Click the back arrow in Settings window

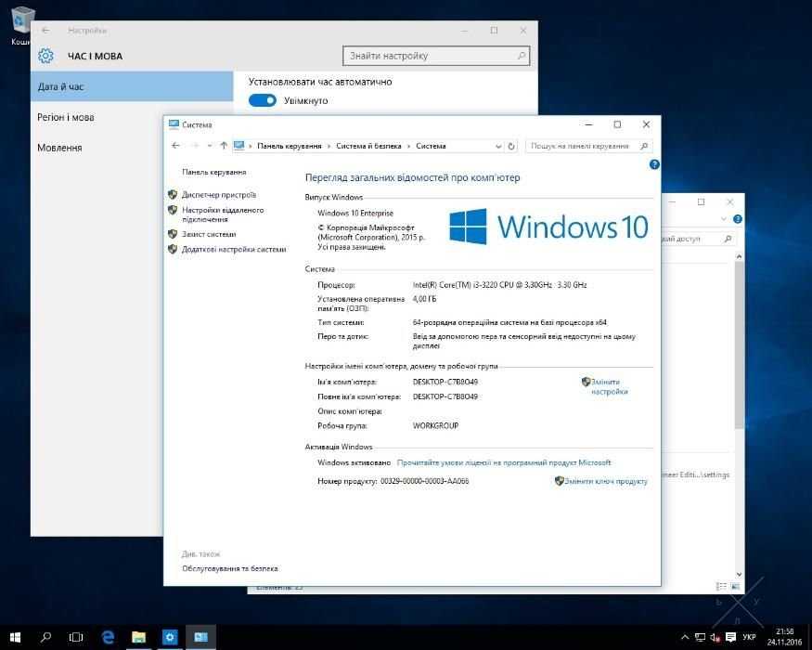pos(46,31)
